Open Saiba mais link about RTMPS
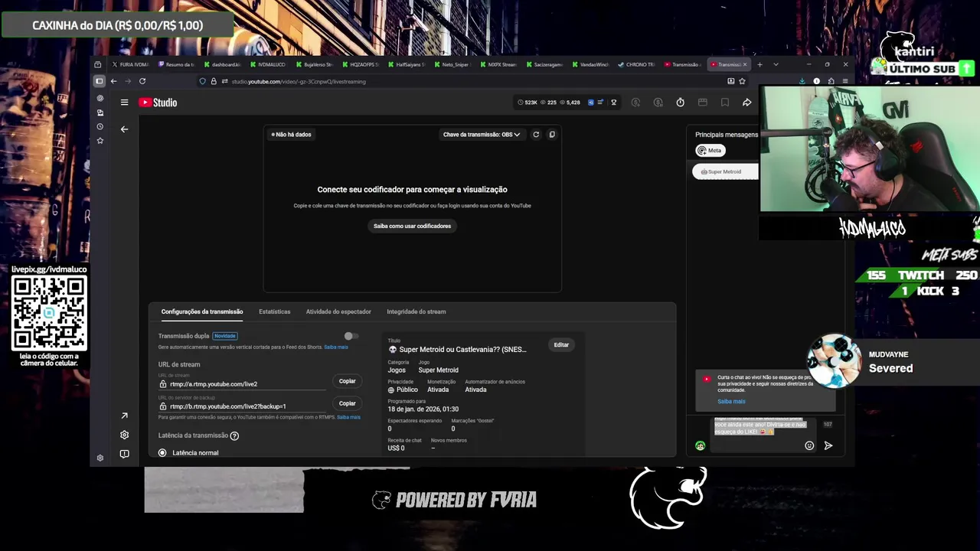 click(x=348, y=417)
